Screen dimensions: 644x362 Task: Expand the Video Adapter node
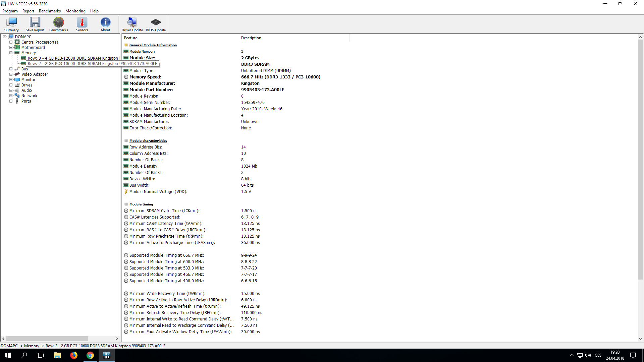pos(11,74)
